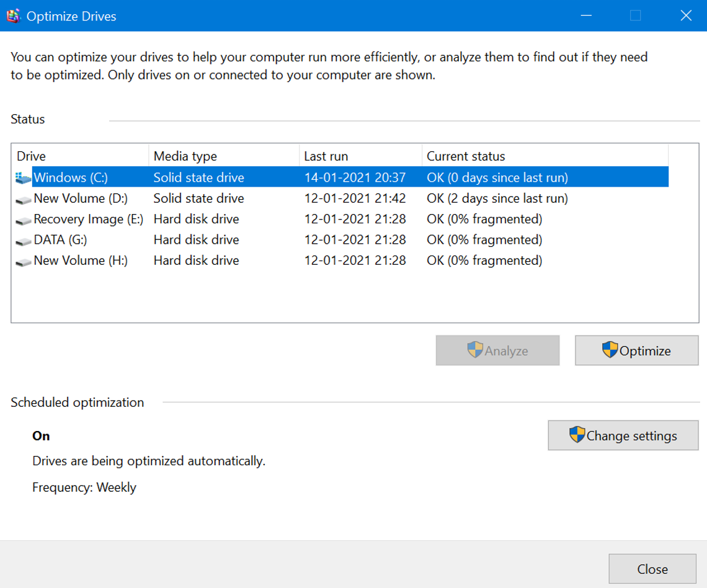Click the Optimize button
The image size is (707, 588).
637,350
